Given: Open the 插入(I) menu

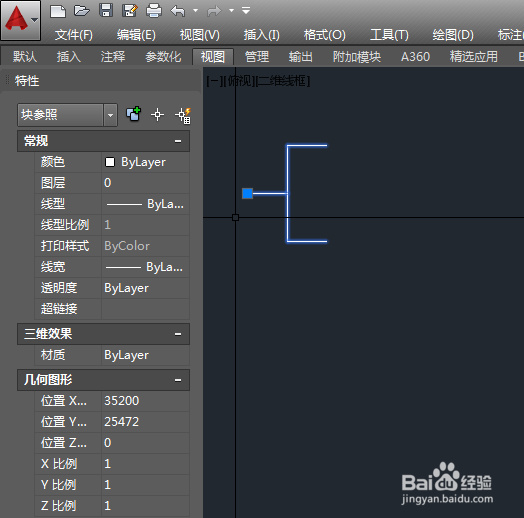Looking at the screenshot, I should [261, 35].
